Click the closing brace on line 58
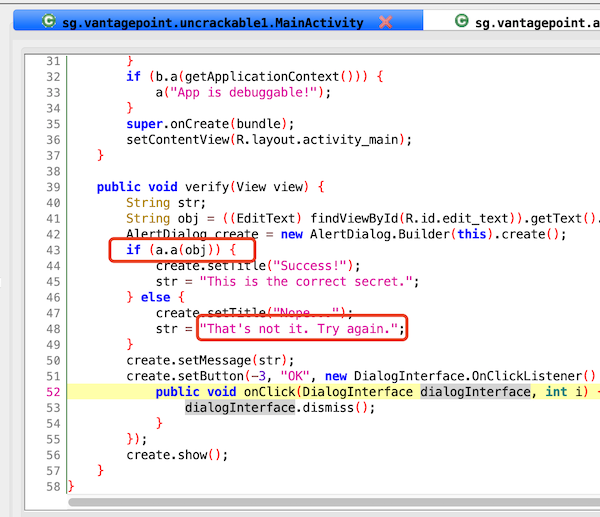Viewport: 600px width, 517px height. pyautogui.click(x=71, y=487)
